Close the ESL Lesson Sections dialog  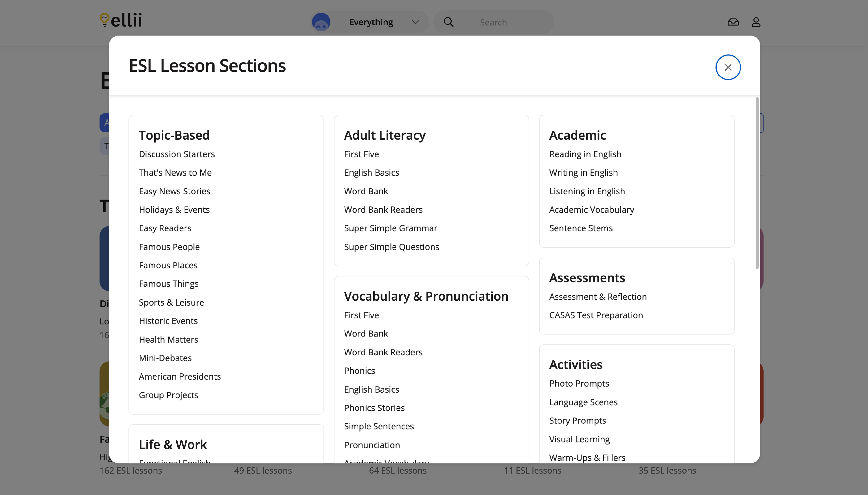point(728,67)
